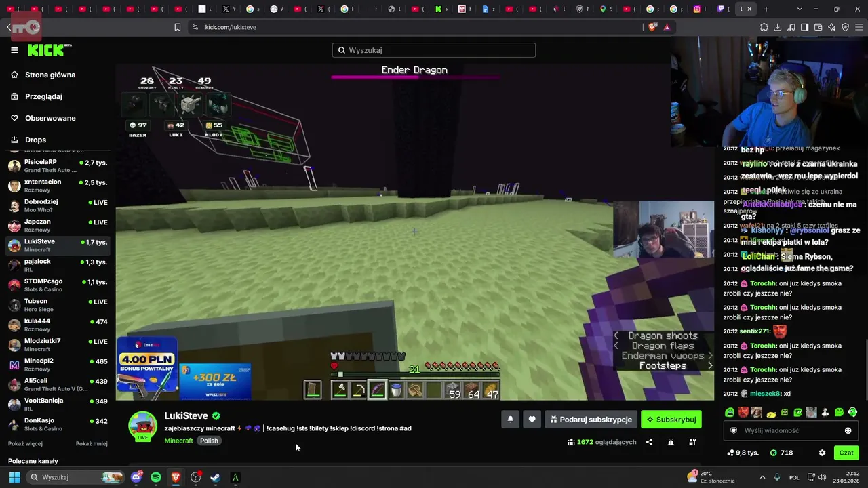Click the green Kicks 718 counter

click(781, 453)
